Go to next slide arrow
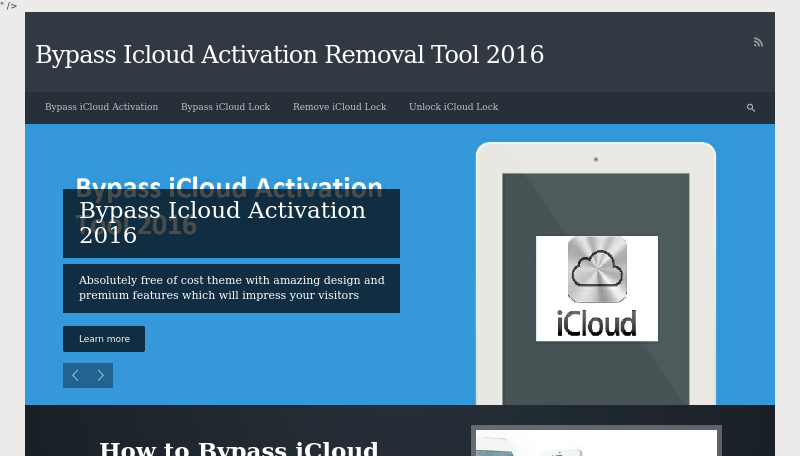Screen dimensions: 800x456 101,375
